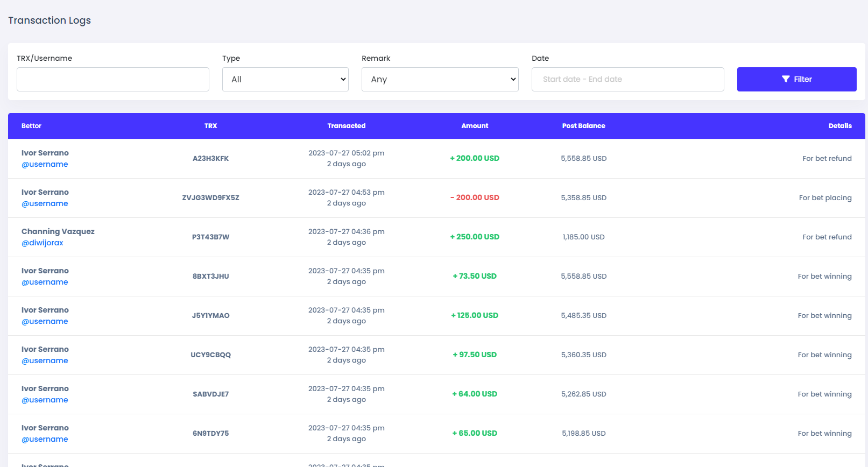Select the Details column header
The height and width of the screenshot is (467, 868).
(x=839, y=126)
